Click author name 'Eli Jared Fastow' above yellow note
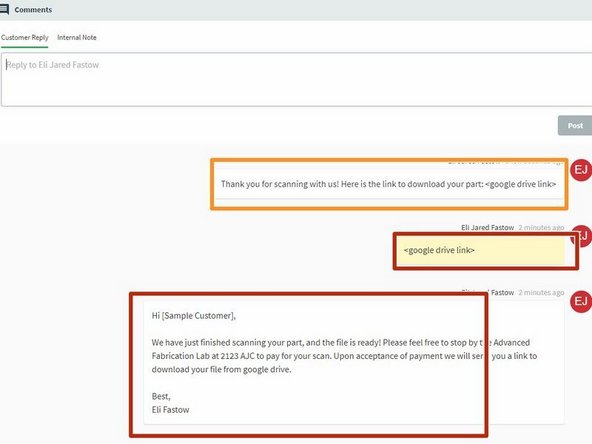 [487, 227]
